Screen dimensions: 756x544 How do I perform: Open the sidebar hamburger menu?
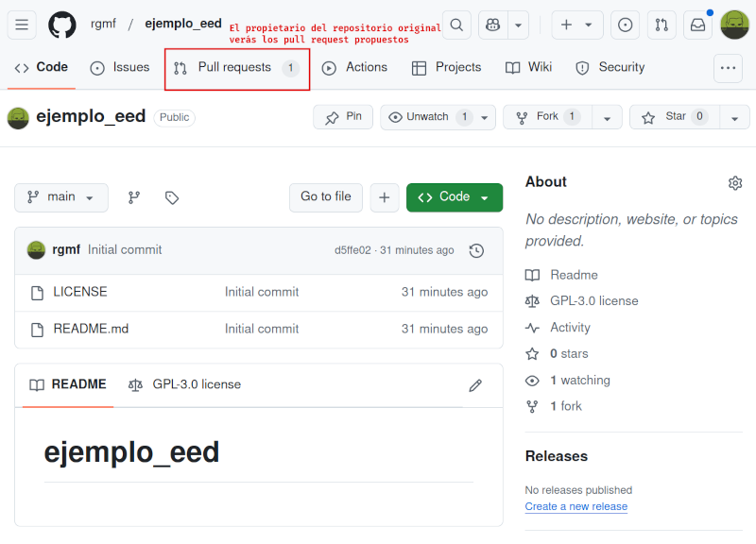pos(23,25)
